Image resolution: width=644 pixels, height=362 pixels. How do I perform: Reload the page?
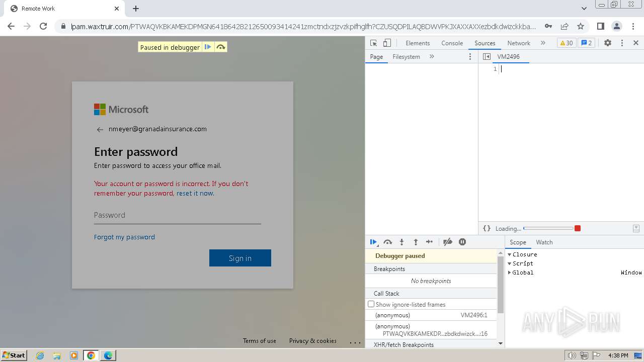43,26
